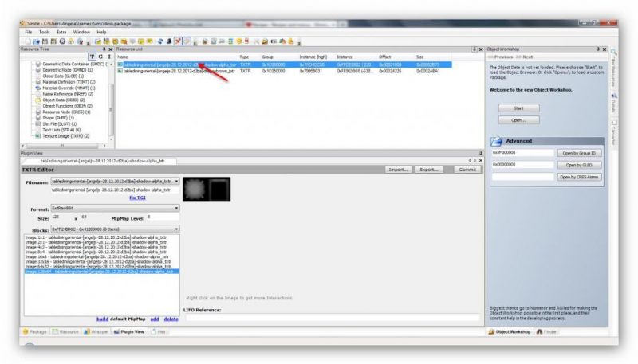The height and width of the screenshot is (364, 638).
Task: Toggle the T view button in Resource Tree
Action: (92, 57)
